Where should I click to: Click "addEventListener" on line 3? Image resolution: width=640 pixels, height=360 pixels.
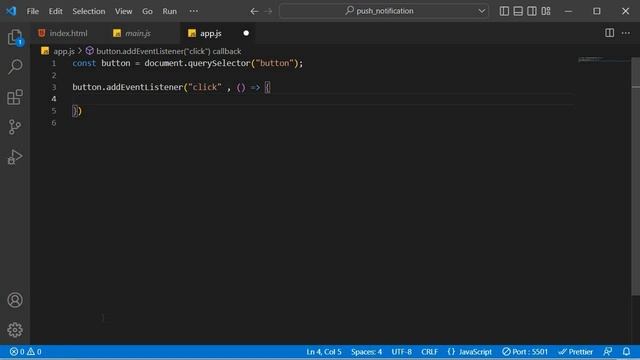144,87
